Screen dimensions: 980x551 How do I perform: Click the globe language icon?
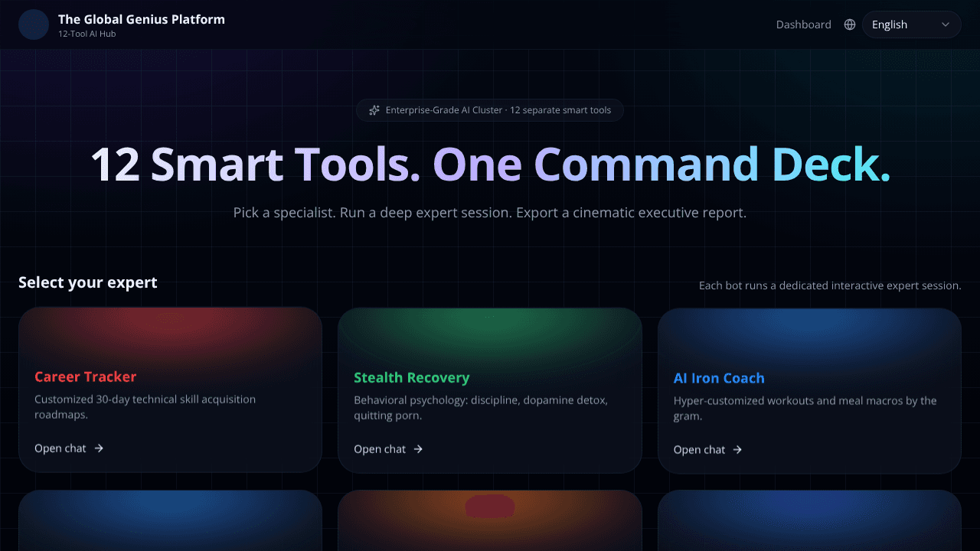[850, 24]
